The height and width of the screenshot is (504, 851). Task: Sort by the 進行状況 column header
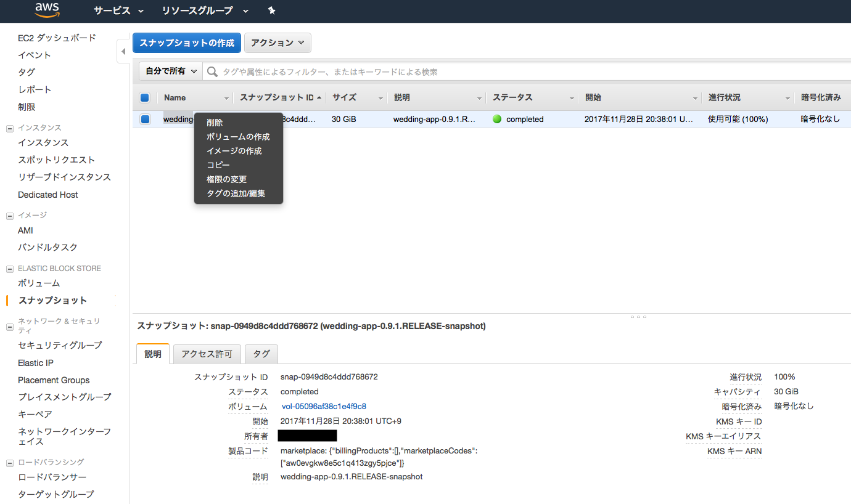[x=748, y=97]
